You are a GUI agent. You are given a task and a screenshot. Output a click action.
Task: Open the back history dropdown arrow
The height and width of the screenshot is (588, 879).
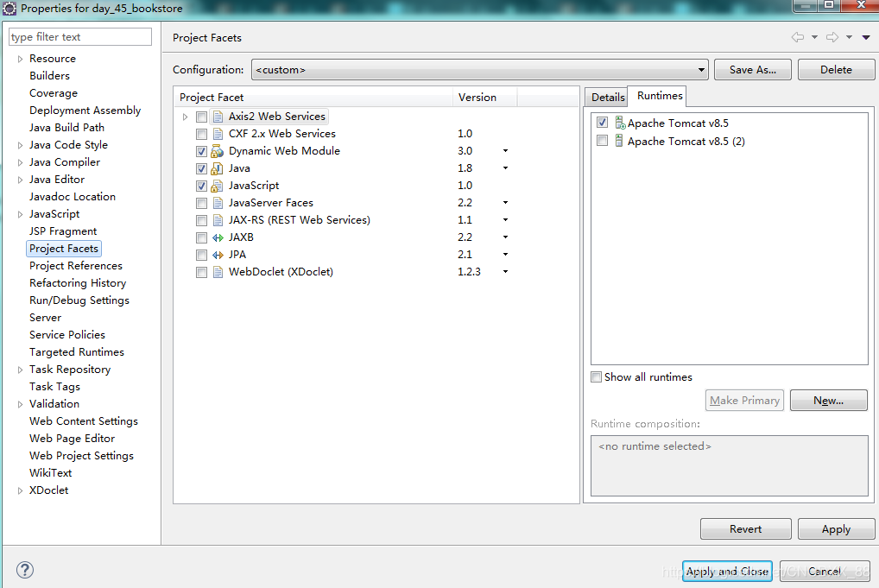pos(814,37)
